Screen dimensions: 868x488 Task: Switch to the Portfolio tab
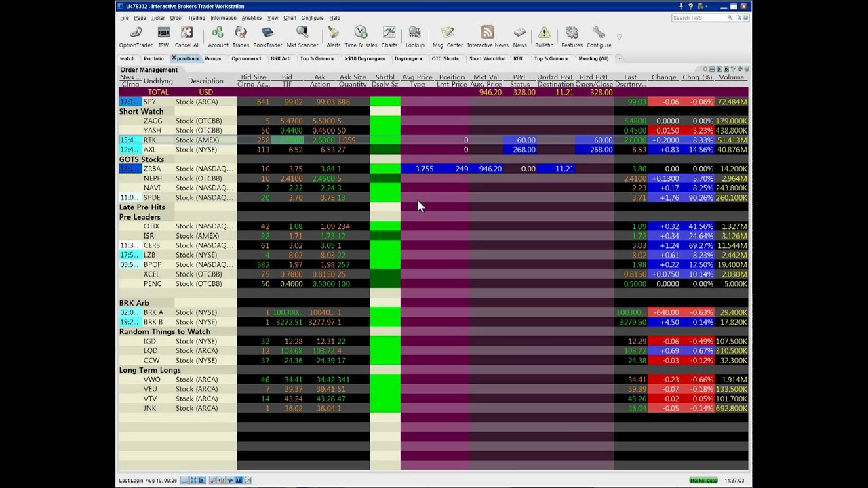[x=153, y=58]
